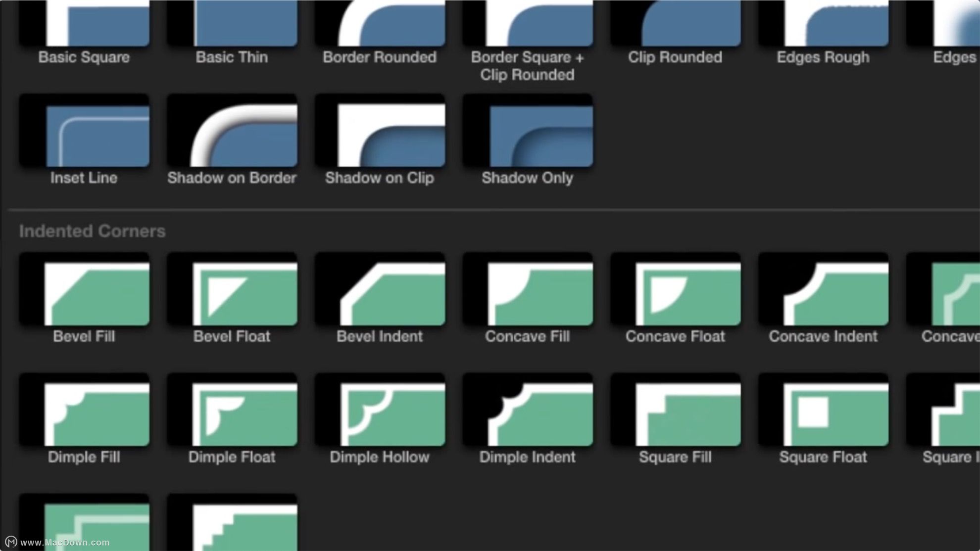Viewport: 980px width, 551px height.
Task: Choose the Basic Thin preset
Action: 232,25
